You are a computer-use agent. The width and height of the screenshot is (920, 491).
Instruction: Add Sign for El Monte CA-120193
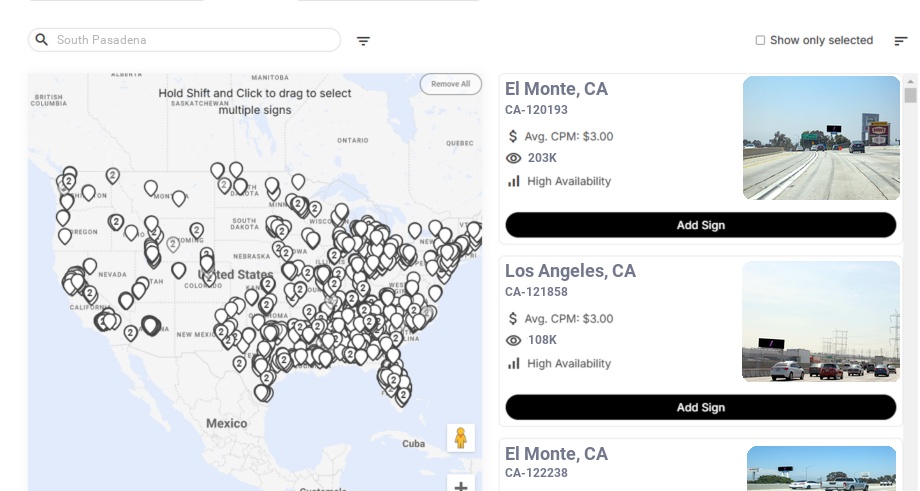(x=700, y=225)
